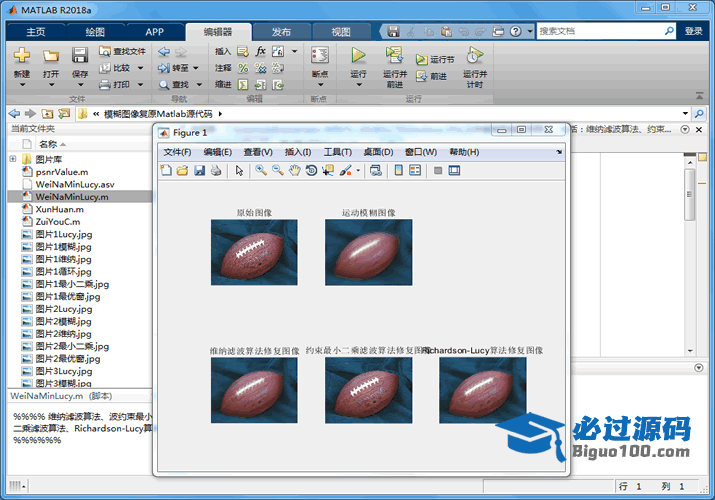The image size is (715, 500).
Task: Click the 查找文件 button
Action: [122, 51]
